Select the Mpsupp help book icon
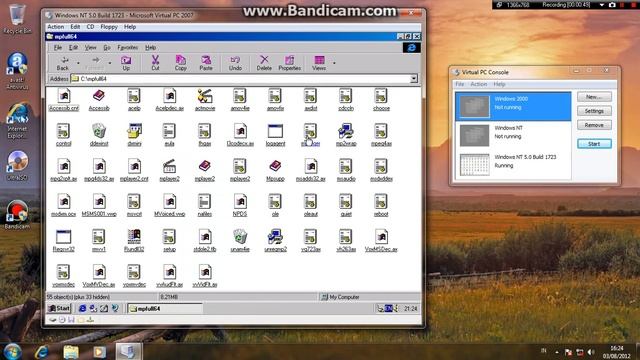 [275, 170]
